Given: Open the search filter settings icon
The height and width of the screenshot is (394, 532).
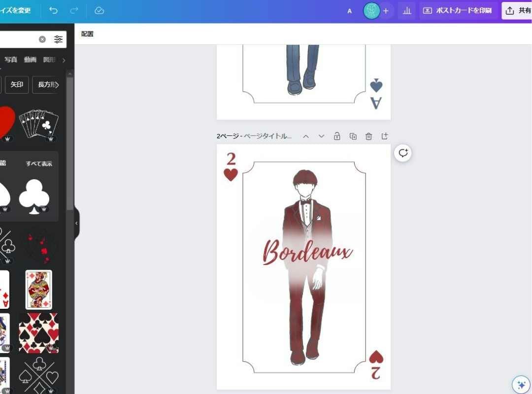Looking at the screenshot, I should pos(59,39).
